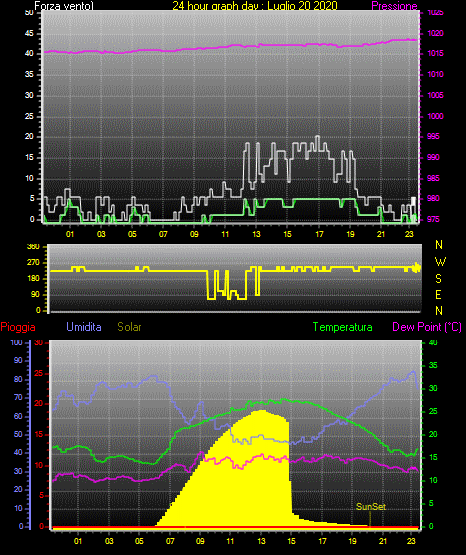Click the 1020 value on the pressure axis
Image resolution: width=466 pixels, height=555 pixels.
435,33
